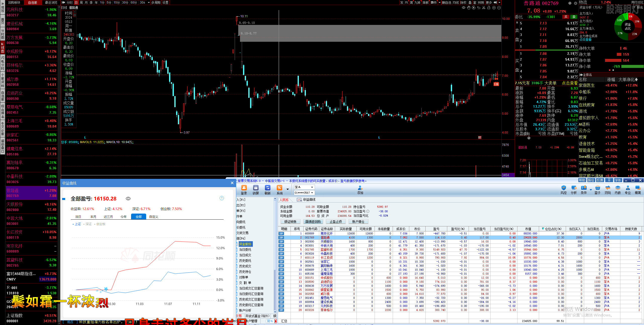Switch to 自选股 watchlist tab
The height and width of the screenshot is (325, 644).
point(32,3)
